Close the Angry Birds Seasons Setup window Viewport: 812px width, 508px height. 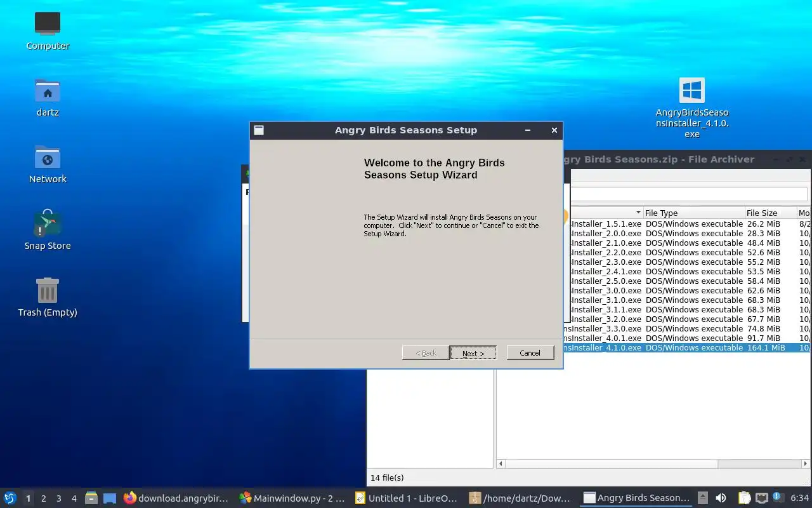tap(554, 130)
